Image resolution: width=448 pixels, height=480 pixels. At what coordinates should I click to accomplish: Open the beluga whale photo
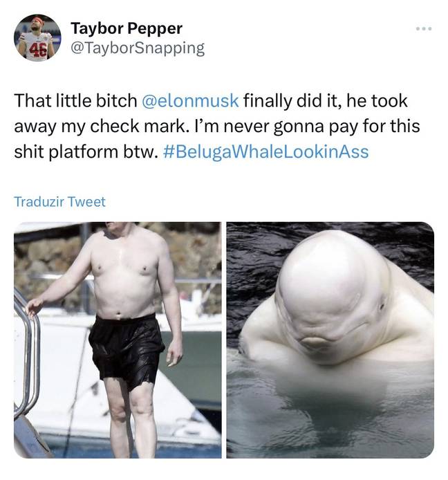(x=330, y=340)
